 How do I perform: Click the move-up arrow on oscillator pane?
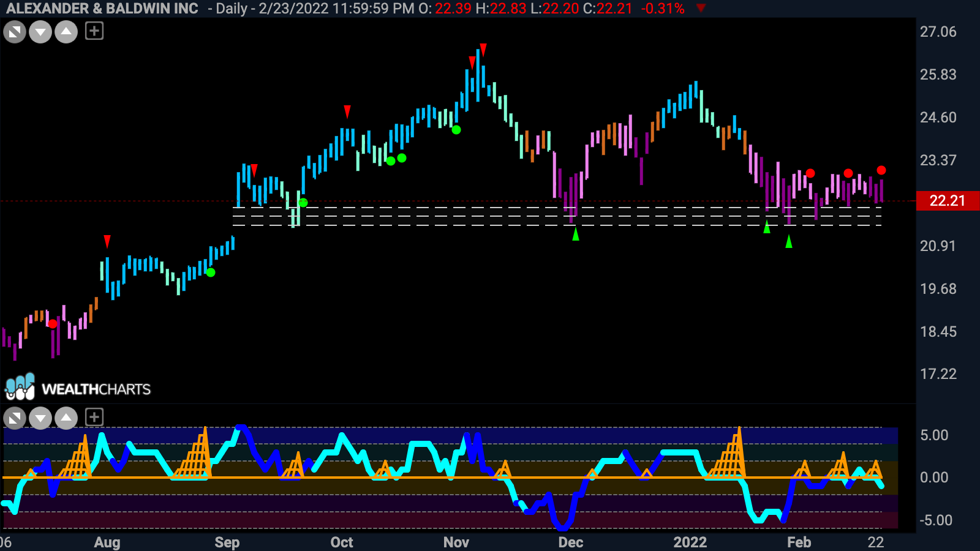tap(66, 419)
